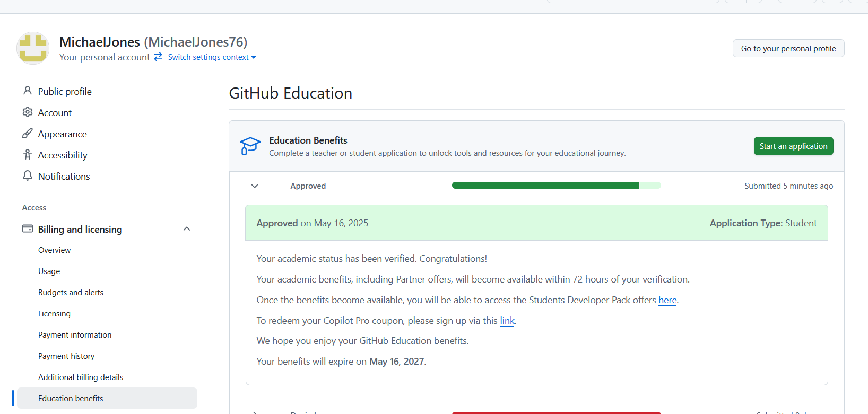868x414 pixels.
Task: Click the graduation cap Education icon
Action: 250,146
